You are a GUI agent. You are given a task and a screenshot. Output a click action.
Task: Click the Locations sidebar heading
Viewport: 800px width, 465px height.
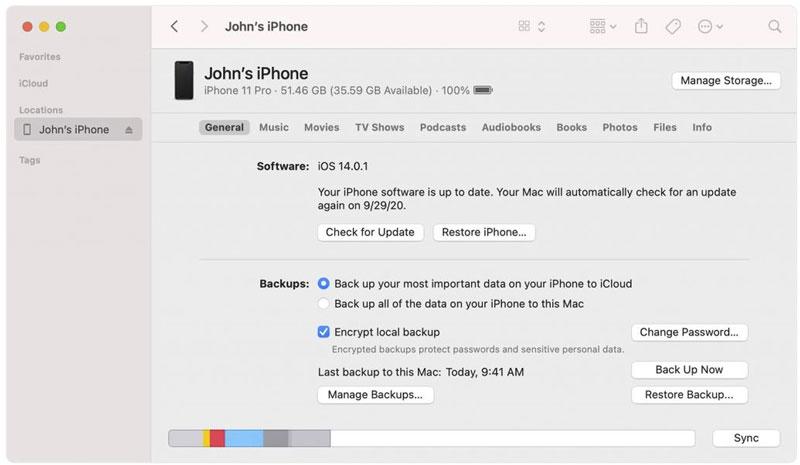coord(41,110)
